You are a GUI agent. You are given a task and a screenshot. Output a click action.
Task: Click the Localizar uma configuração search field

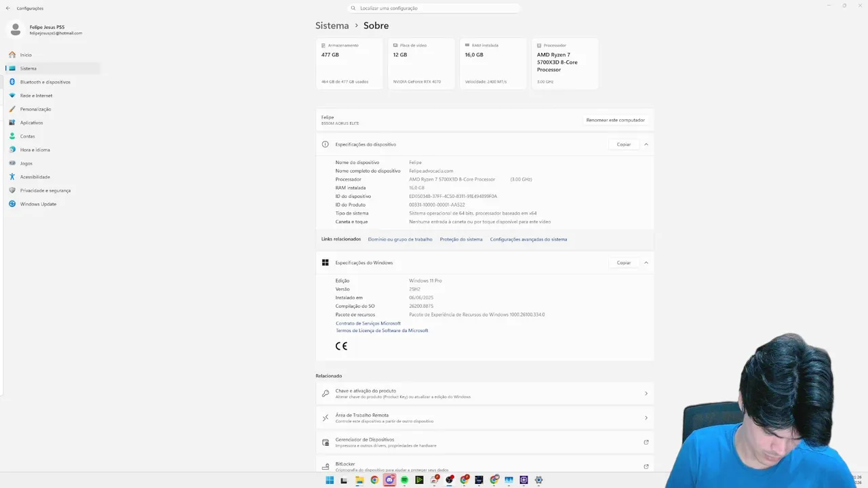[434, 8]
